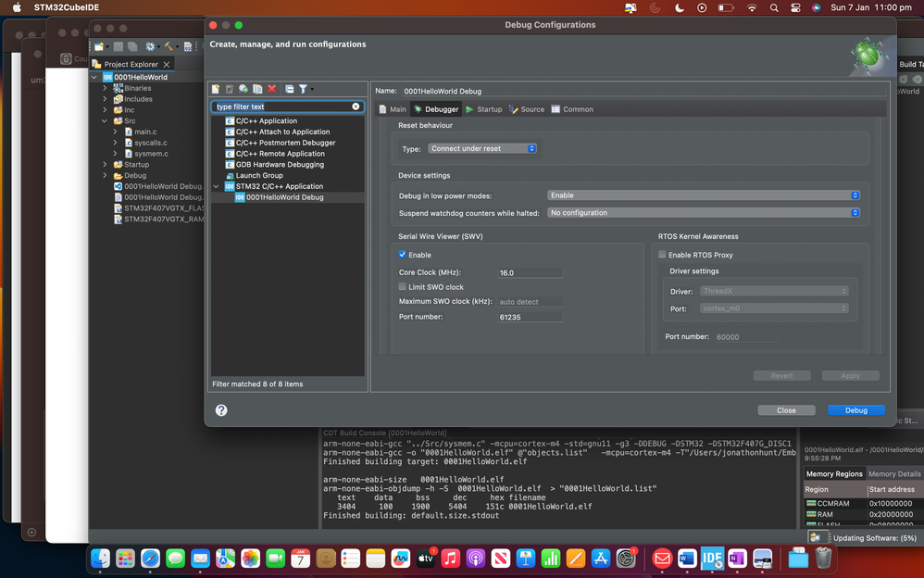Click the configuration Name field

coord(643,92)
